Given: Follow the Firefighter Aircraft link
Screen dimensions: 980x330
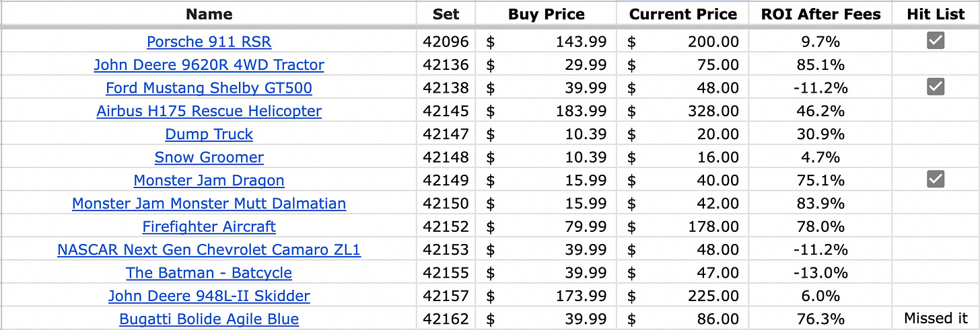Looking at the screenshot, I should pos(209,226).
